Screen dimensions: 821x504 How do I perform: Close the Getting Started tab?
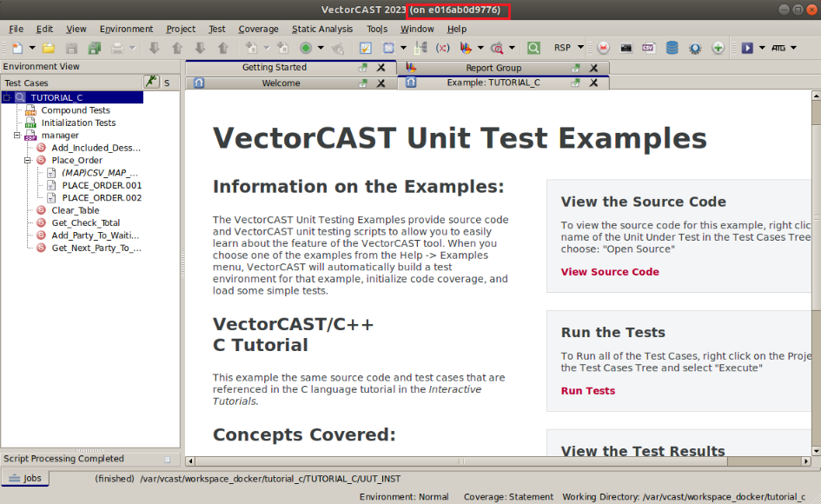381,68
